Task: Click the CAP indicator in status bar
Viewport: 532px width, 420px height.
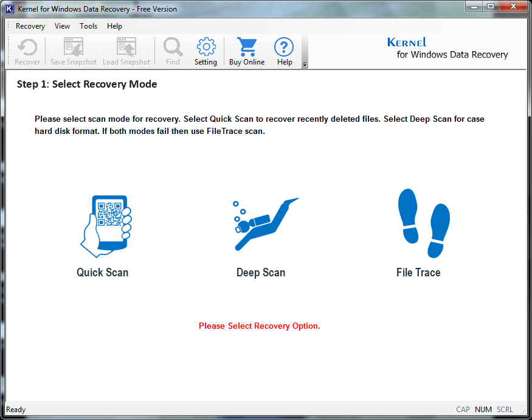Action: click(x=463, y=410)
